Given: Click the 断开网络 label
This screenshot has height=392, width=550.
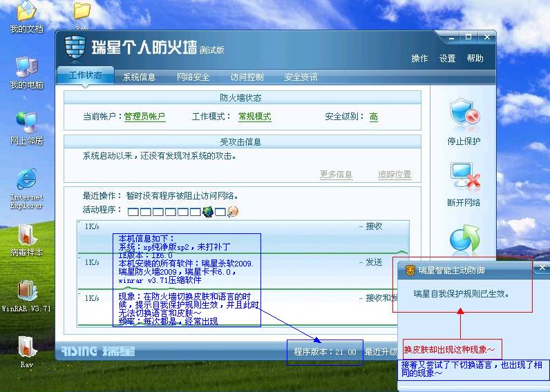Looking at the screenshot, I should click(464, 202).
